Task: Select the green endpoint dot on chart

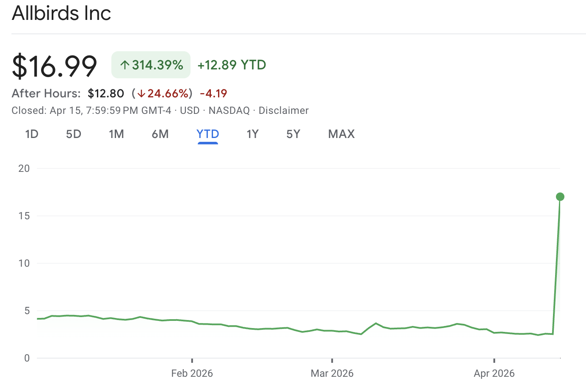Action: (560, 196)
